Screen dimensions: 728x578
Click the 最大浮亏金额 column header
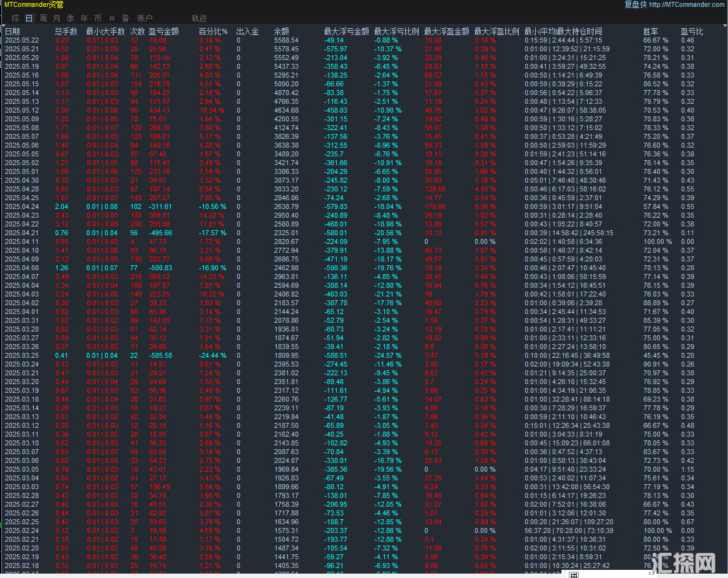346,31
